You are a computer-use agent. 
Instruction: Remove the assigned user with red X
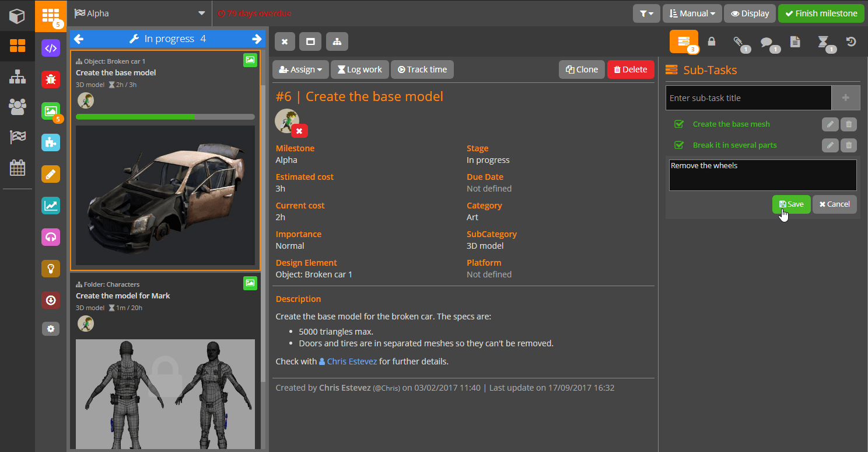(x=299, y=131)
